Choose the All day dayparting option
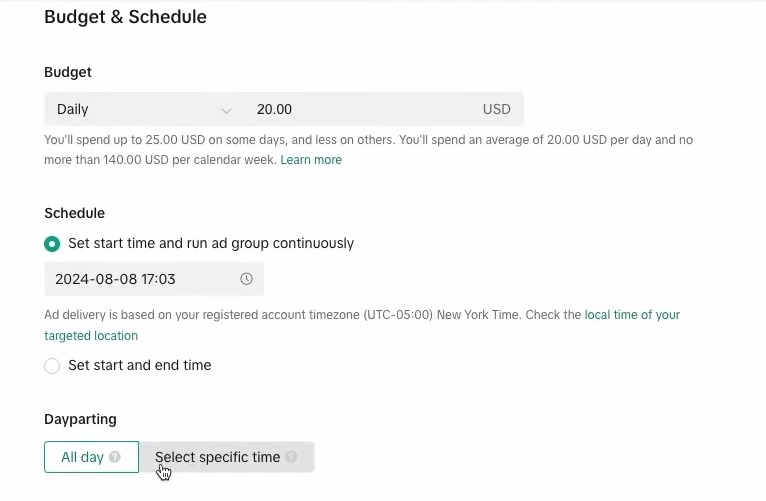This screenshot has height=501, width=766. click(91, 457)
